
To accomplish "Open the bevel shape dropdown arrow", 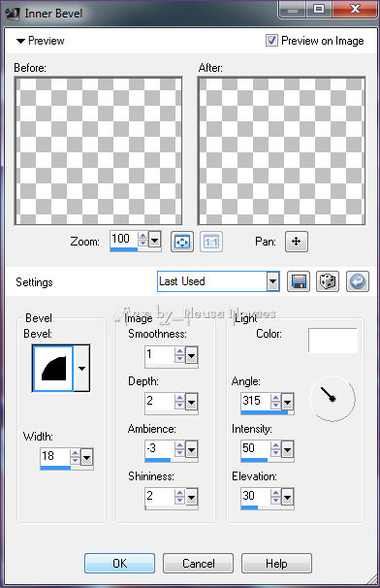I will pyautogui.click(x=81, y=369).
